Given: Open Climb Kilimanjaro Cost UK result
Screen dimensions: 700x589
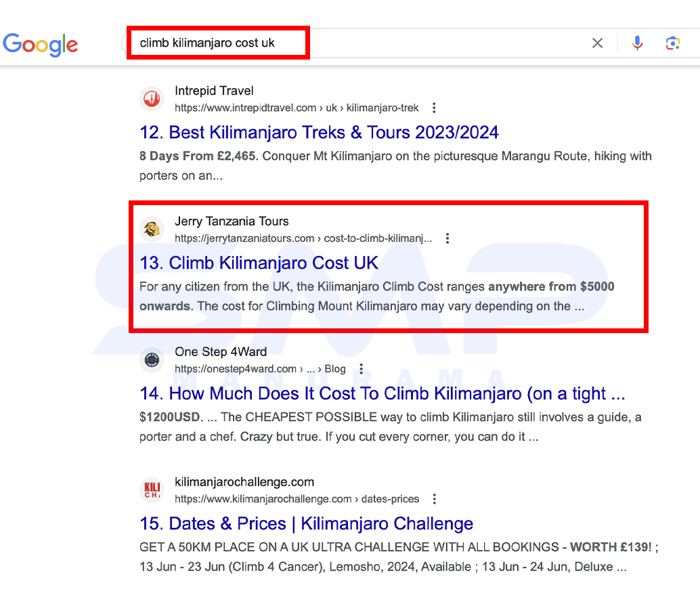Looking at the screenshot, I should (x=259, y=263).
